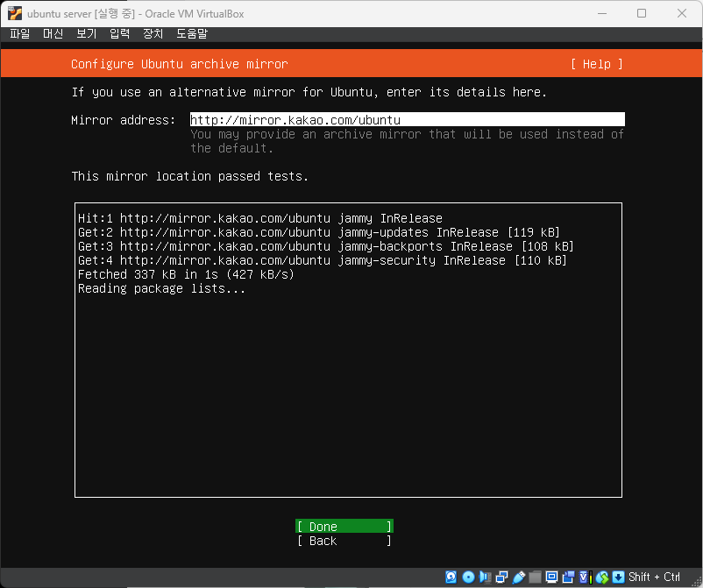Click the mouse integration indicator icon
Image resolution: width=703 pixels, height=588 pixels.
click(x=602, y=577)
